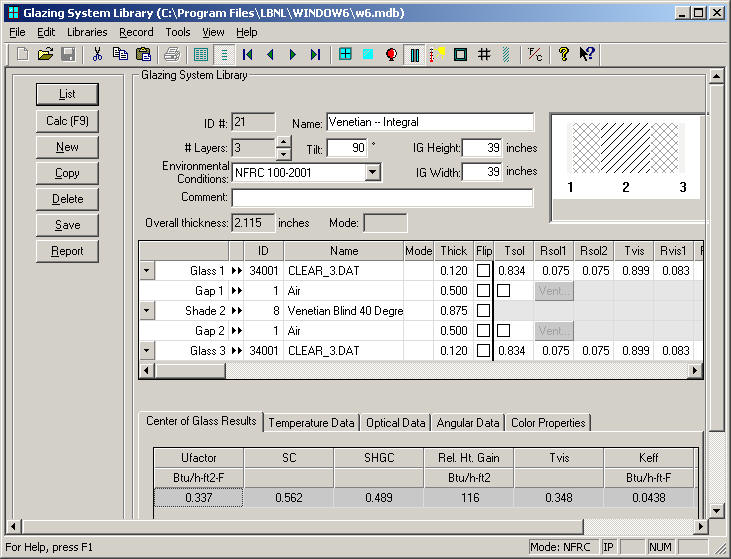Check the Tsol checkbox in Gap 1 row
This screenshot has width=731, height=559.
[x=504, y=290]
